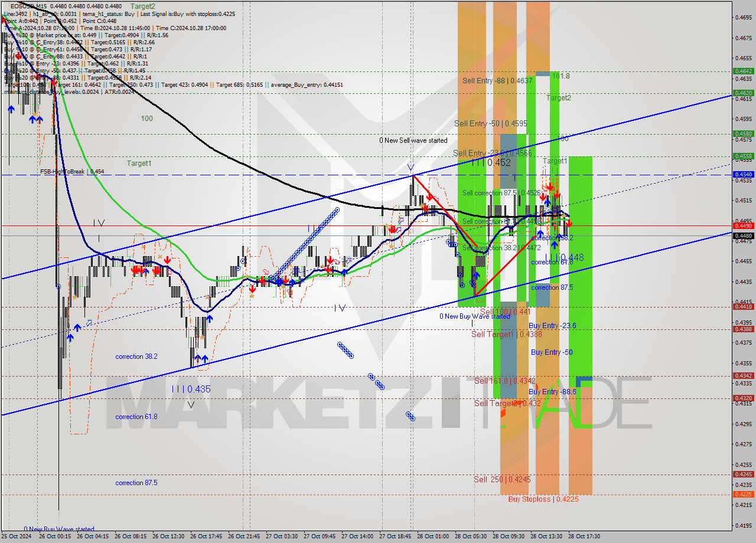Click the 'ATR:0.0024' value
The image size is (756, 543).
[x=118, y=91]
